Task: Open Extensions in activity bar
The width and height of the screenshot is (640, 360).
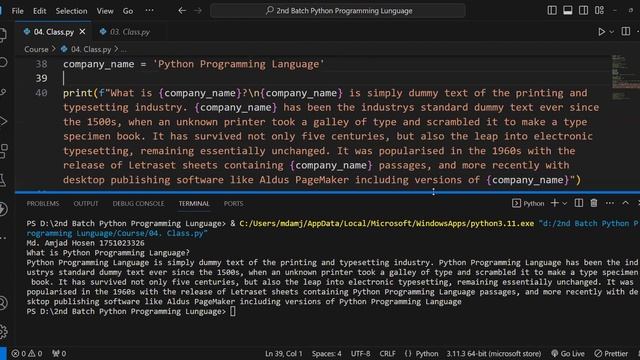Action: (3, 151)
